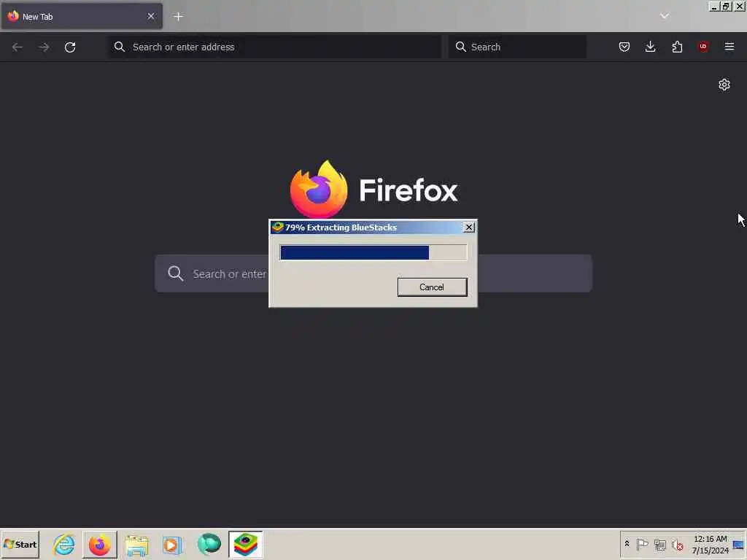Minimize the Firefox window
Screen dimensions: 747x560
tap(714, 6)
